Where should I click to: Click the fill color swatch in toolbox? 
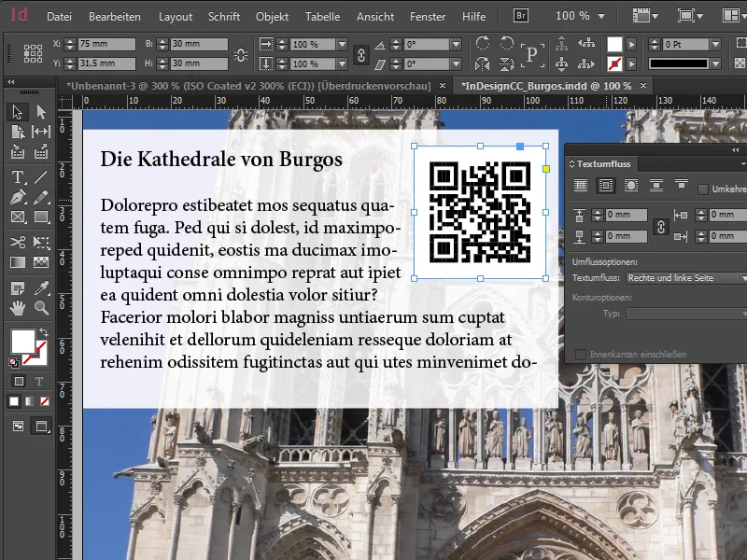(x=22, y=341)
